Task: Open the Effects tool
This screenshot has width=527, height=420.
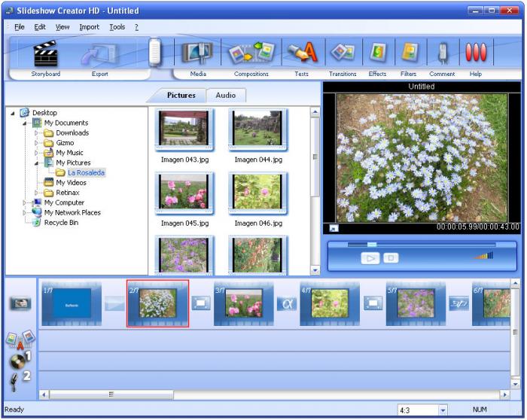Action: click(377, 53)
